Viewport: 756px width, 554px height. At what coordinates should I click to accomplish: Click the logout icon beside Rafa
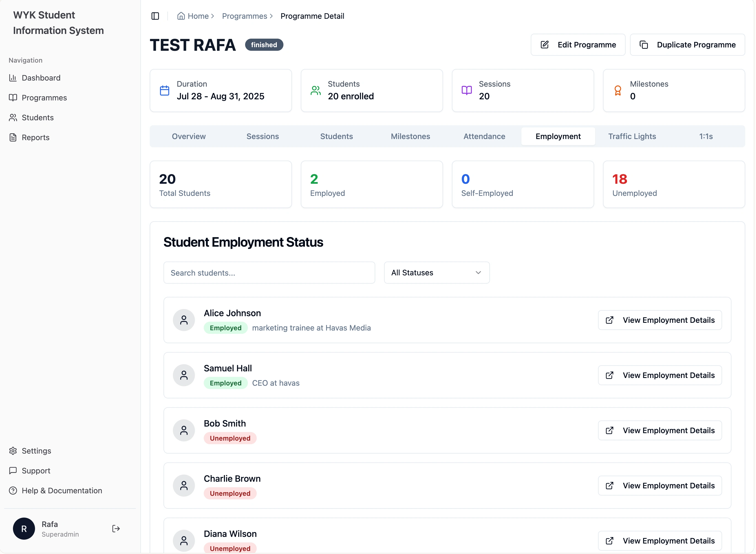click(116, 529)
